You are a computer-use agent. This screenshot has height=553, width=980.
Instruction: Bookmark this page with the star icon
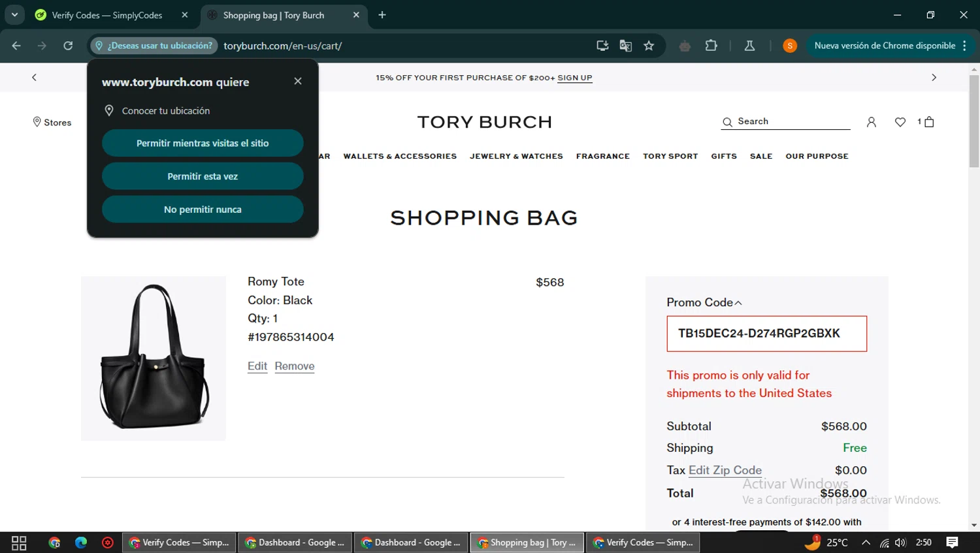click(649, 46)
